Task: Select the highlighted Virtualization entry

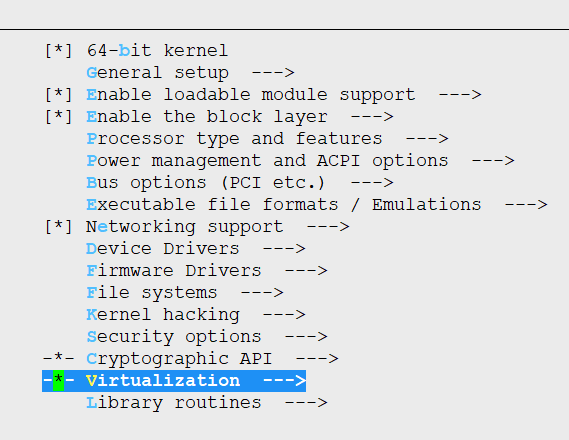Action: pyautogui.click(x=174, y=381)
